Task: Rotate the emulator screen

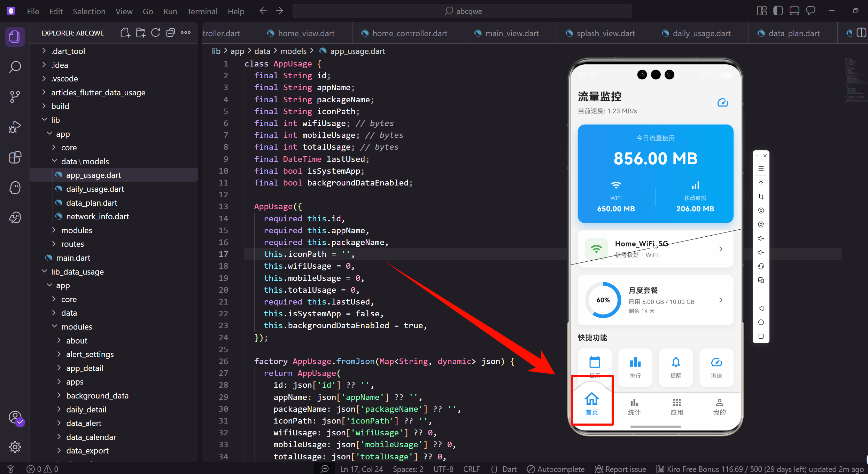Action: click(x=761, y=266)
